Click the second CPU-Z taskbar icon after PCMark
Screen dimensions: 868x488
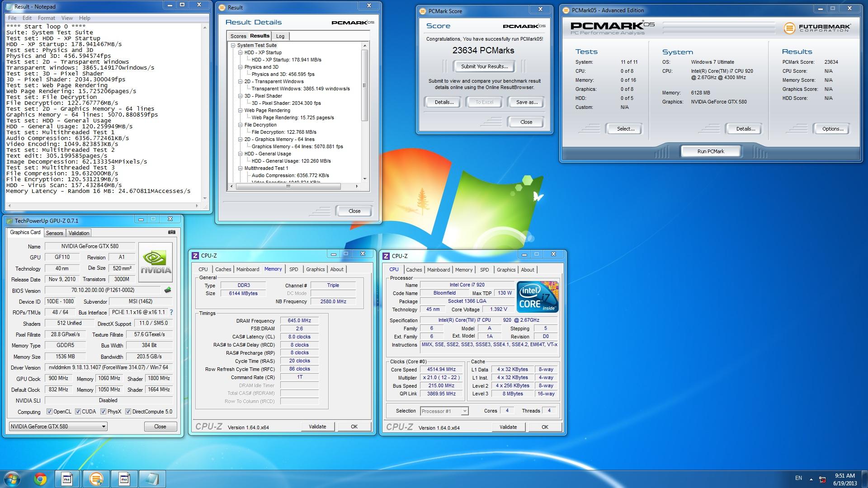pos(124,479)
